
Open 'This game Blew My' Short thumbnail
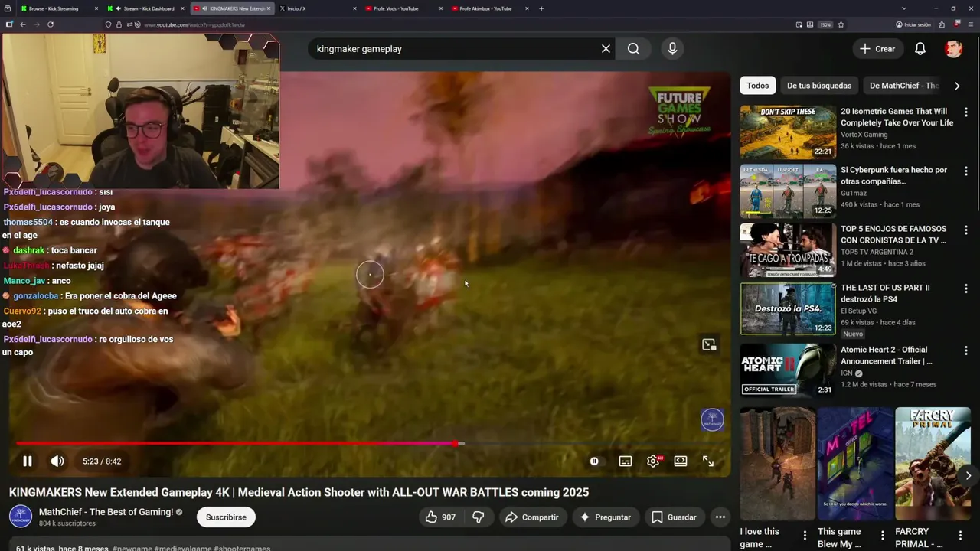click(x=854, y=463)
